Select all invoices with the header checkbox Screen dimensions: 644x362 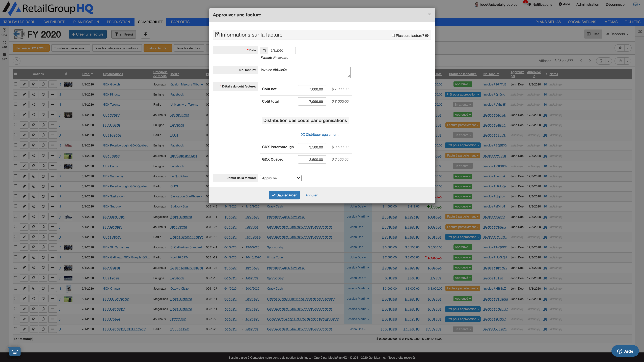(16, 74)
